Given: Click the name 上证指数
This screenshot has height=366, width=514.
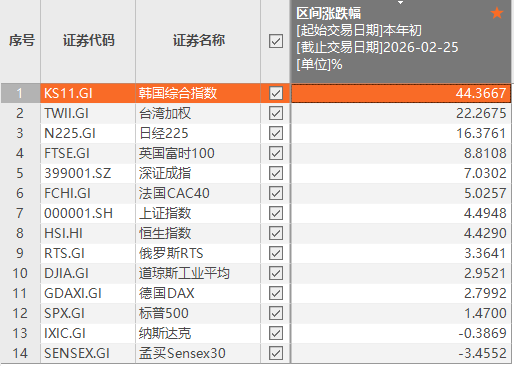Looking at the screenshot, I should (x=165, y=213).
